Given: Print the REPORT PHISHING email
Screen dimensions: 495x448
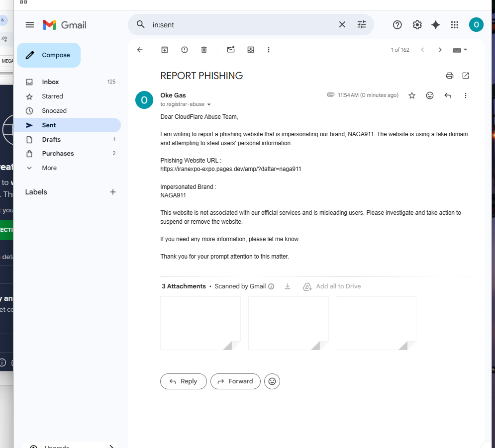Looking at the screenshot, I should (x=450, y=76).
